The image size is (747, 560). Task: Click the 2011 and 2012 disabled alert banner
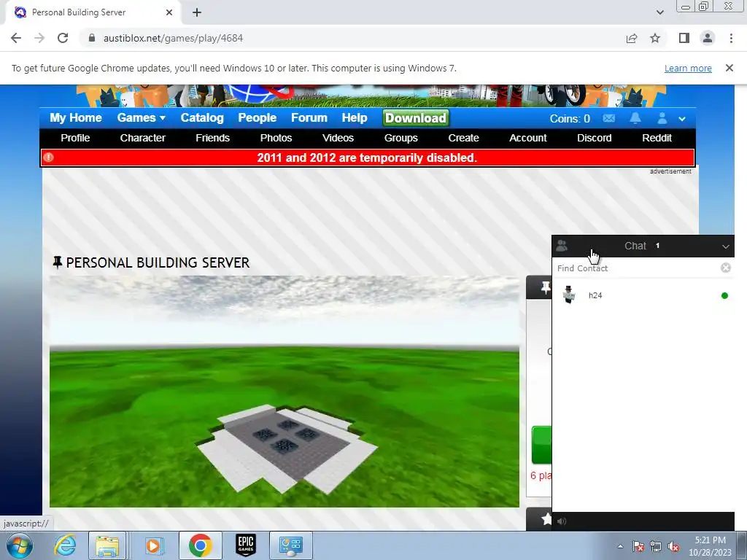[x=368, y=157]
